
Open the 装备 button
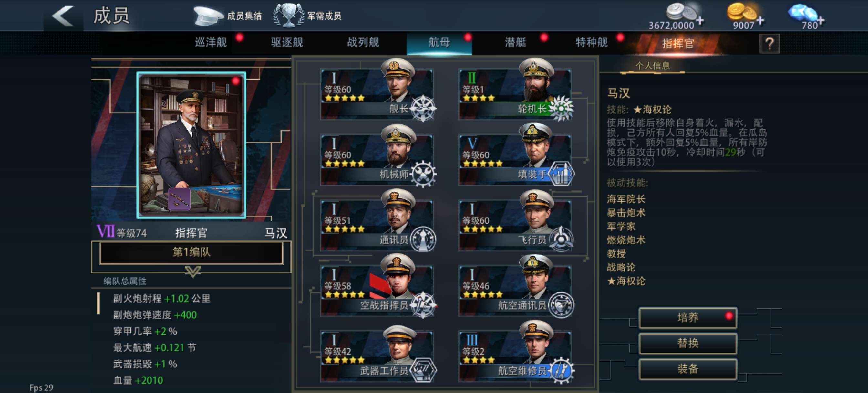(688, 369)
